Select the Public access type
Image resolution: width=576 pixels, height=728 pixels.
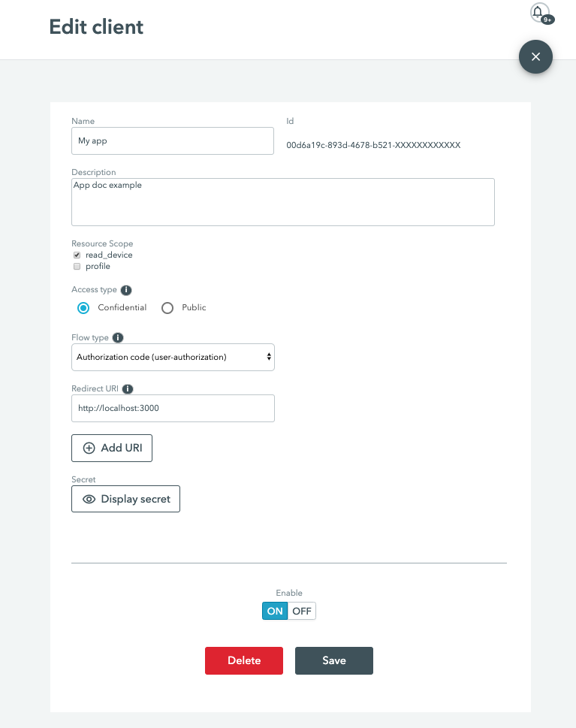167,308
